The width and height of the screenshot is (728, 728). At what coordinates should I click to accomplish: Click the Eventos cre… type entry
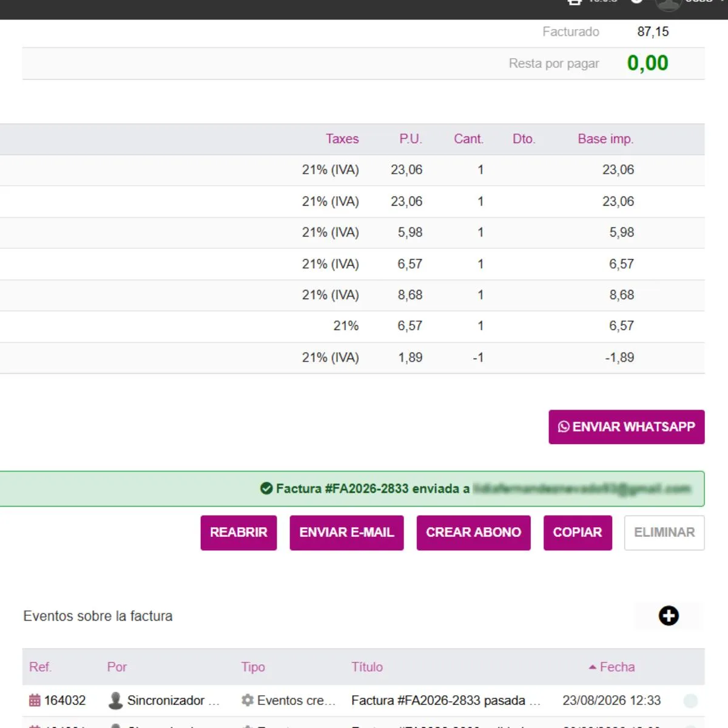296,700
